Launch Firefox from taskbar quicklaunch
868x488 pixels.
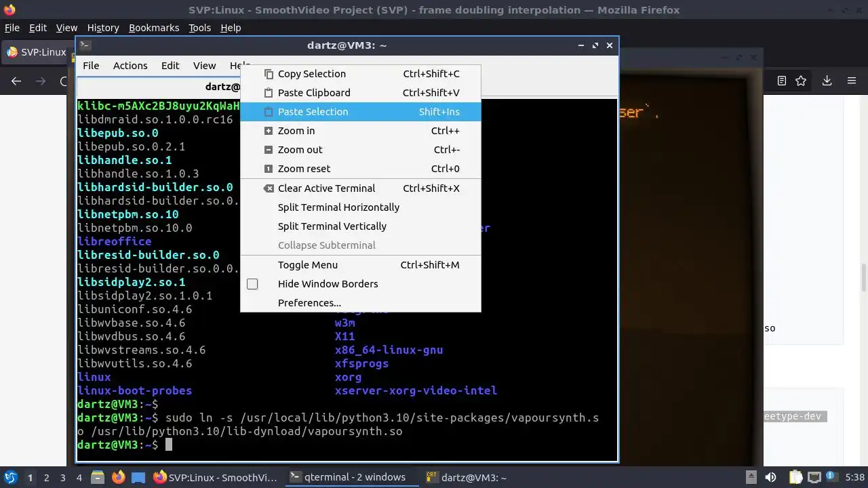[x=118, y=477]
